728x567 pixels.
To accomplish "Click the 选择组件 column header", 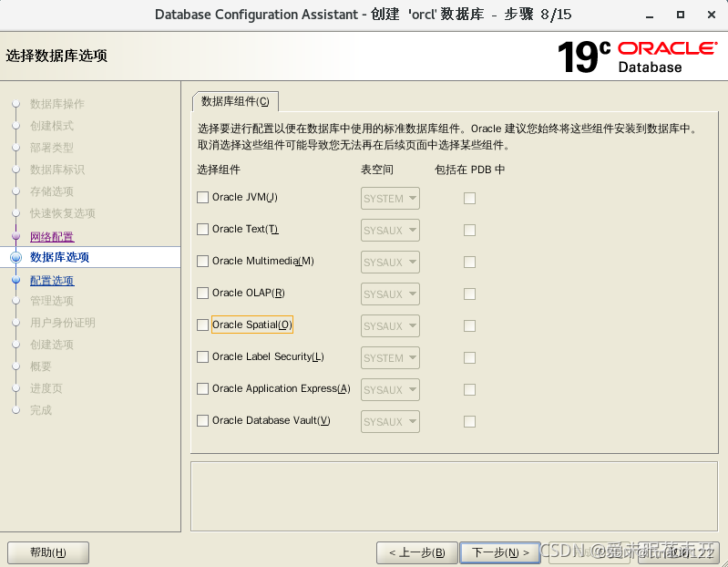I will pyautogui.click(x=219, y=170).
